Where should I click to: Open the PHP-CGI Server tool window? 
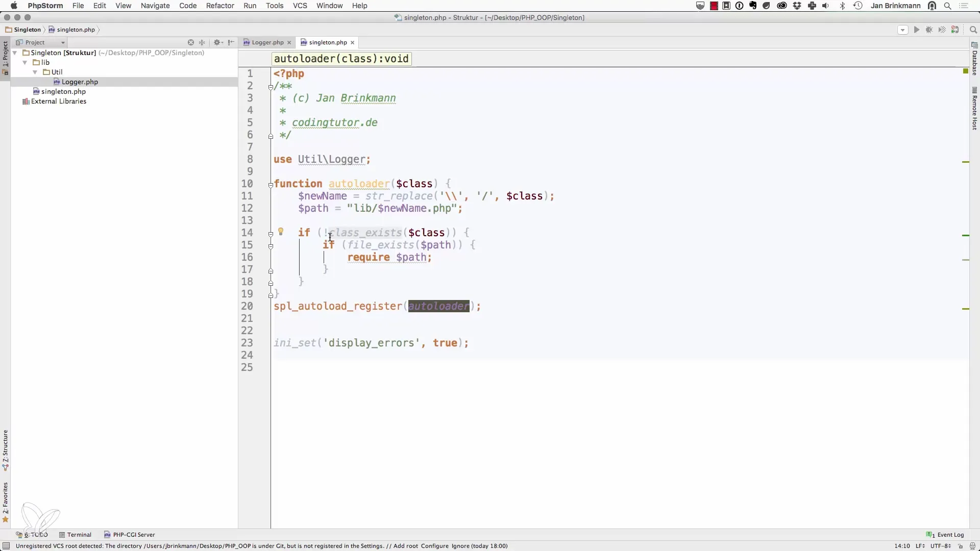point(130,535)
